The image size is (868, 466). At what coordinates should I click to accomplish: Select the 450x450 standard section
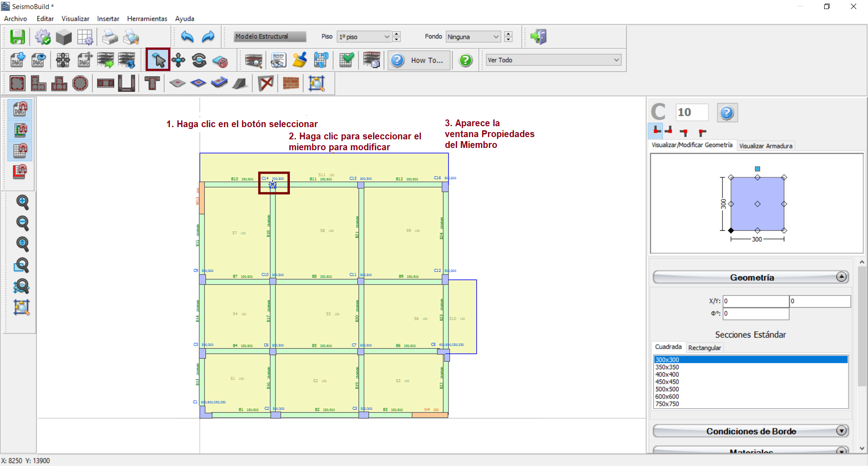(x=667, y=382)
